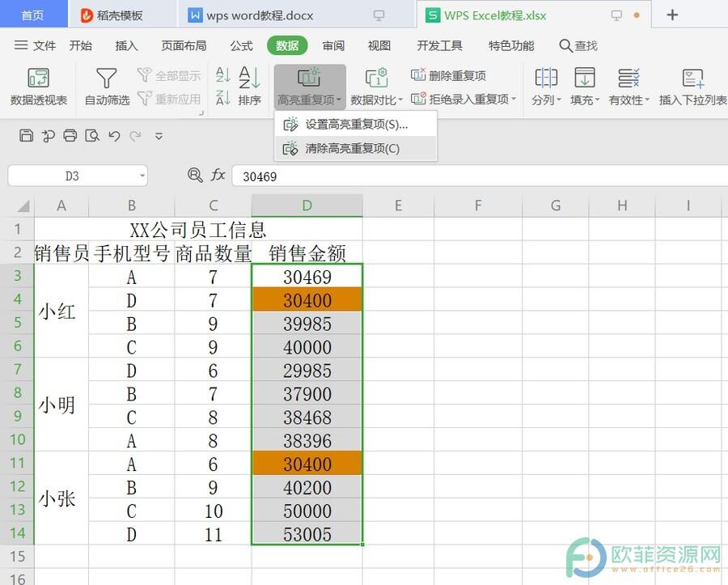Switch to the 开始 ribbon tab
728x585 pixels.
point(80,45)
